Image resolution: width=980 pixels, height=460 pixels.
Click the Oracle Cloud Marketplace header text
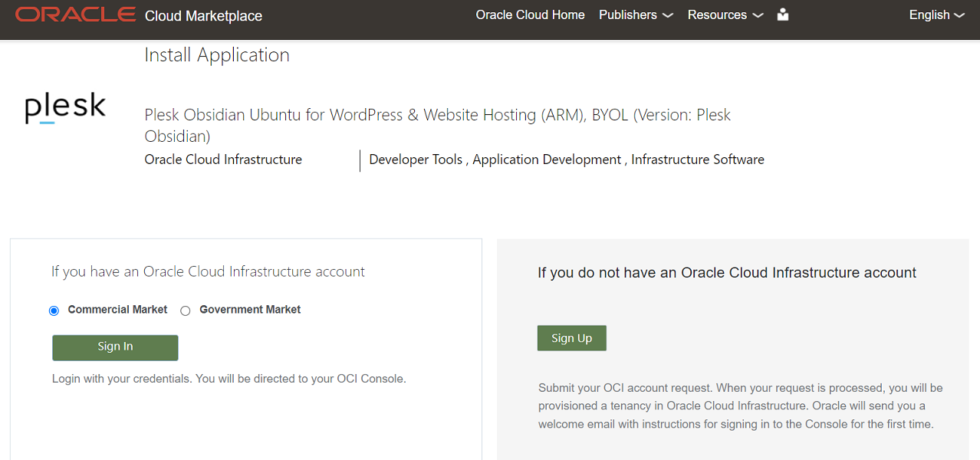pyautogui.click(x=203, y=15)
